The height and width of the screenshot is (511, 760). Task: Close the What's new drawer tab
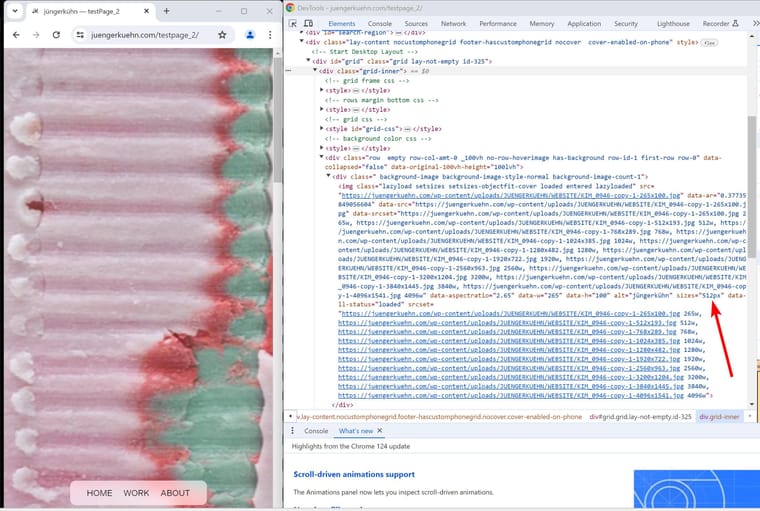380,431
